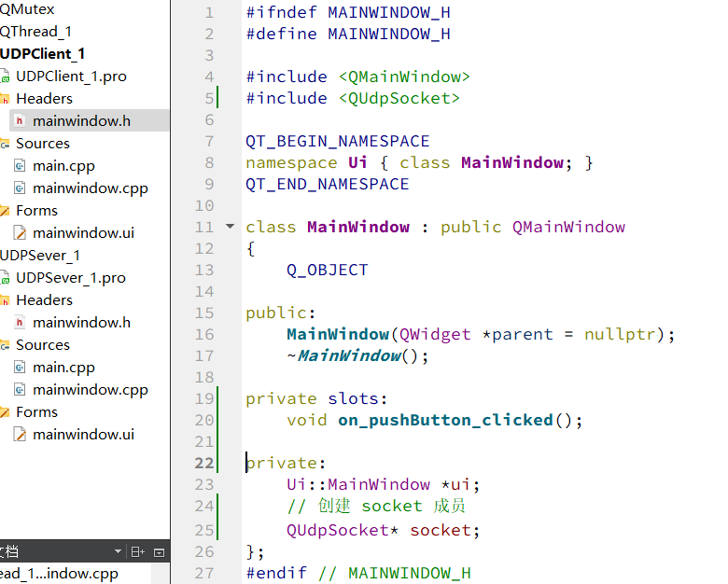Click Sources folder icon under UDPSever_1
Screen dimensions: 728x584
[5, 345]
